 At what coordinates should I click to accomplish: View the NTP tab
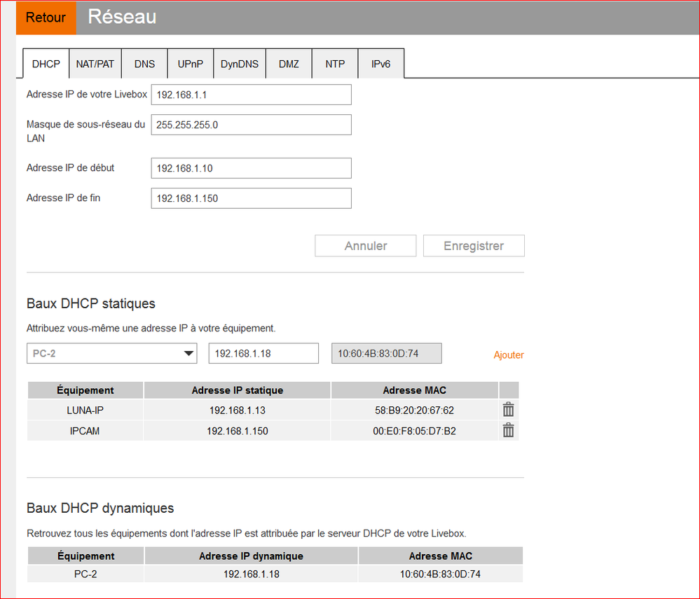[334, 64]
